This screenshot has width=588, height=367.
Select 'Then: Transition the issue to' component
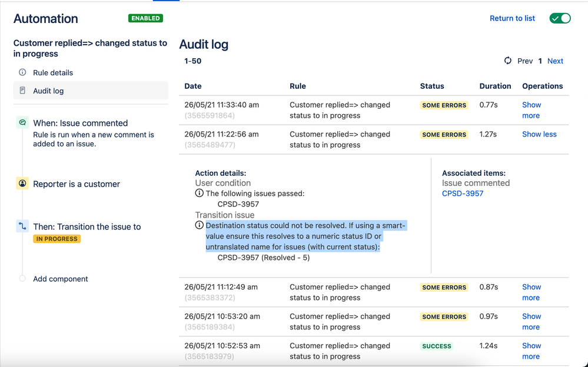point(87,227)
